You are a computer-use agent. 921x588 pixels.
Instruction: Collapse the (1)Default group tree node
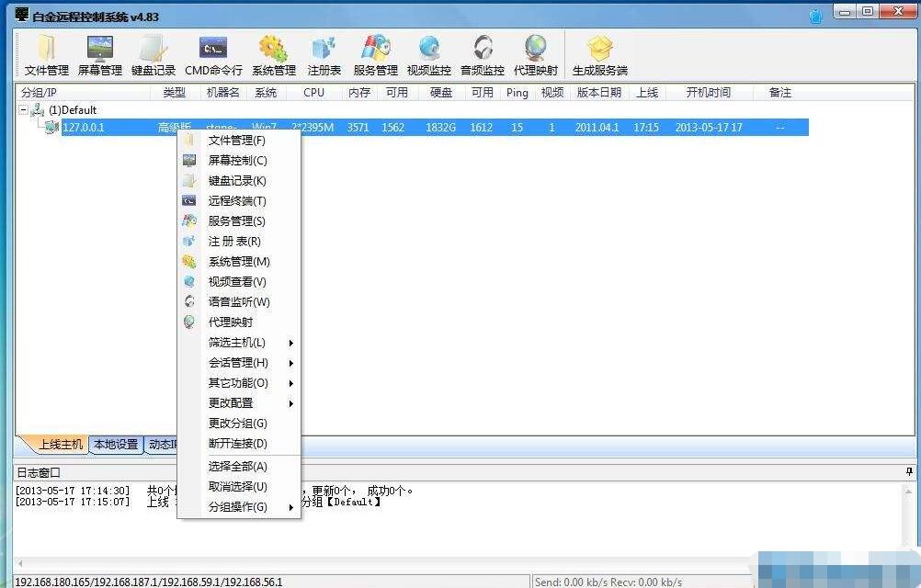point(23,110)
